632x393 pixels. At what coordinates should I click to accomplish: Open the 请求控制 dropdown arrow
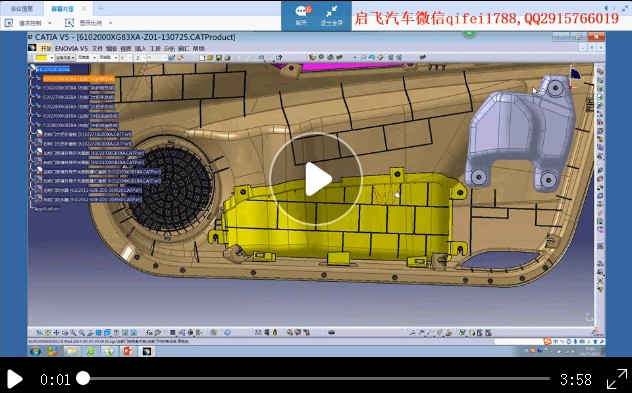pyautogui.click(x=50, y=23)
